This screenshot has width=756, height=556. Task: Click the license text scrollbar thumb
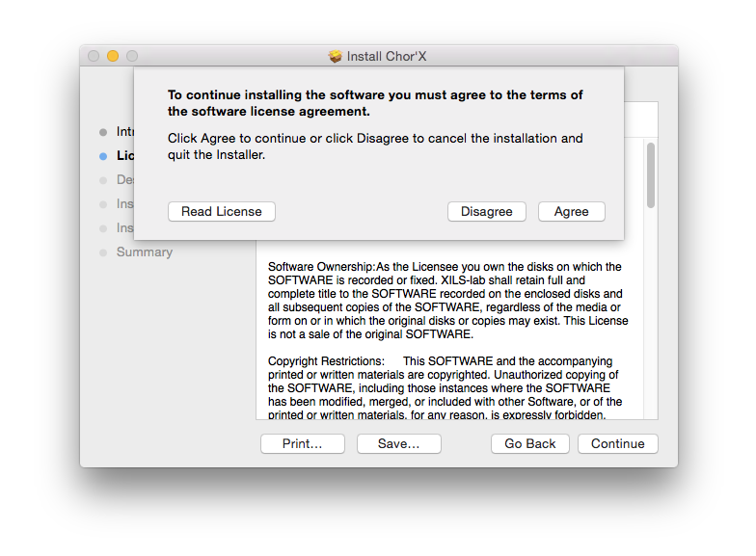[x=651, y=175]
